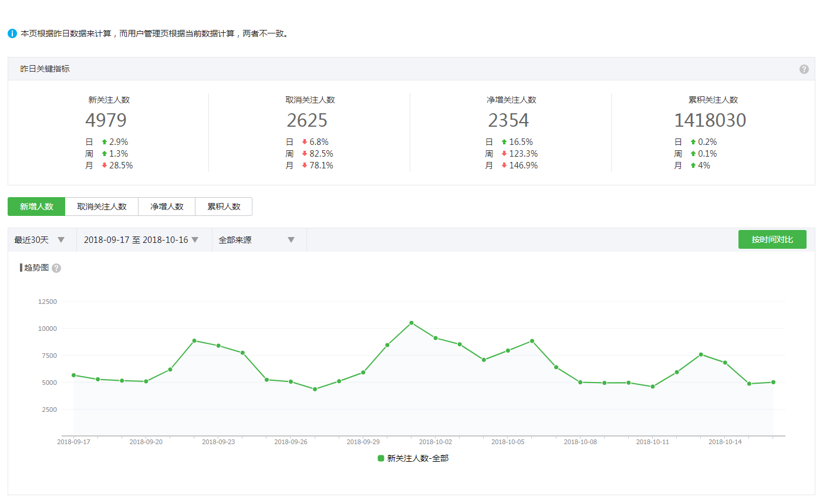Click red down arrow beside 123.3% weekly change

click(504, 154)
